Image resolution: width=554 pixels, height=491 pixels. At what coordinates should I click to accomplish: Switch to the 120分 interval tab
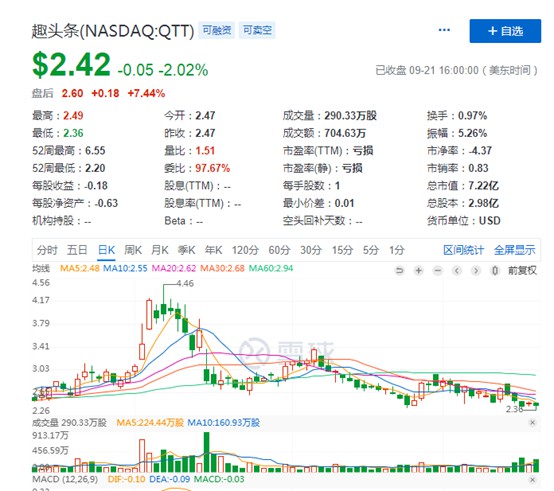coord(245,250)
